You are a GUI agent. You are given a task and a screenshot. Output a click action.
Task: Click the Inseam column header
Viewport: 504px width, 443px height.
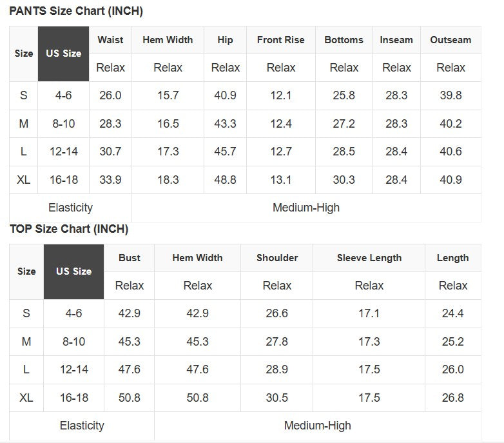pyautogui.click(x=396, y=40)
